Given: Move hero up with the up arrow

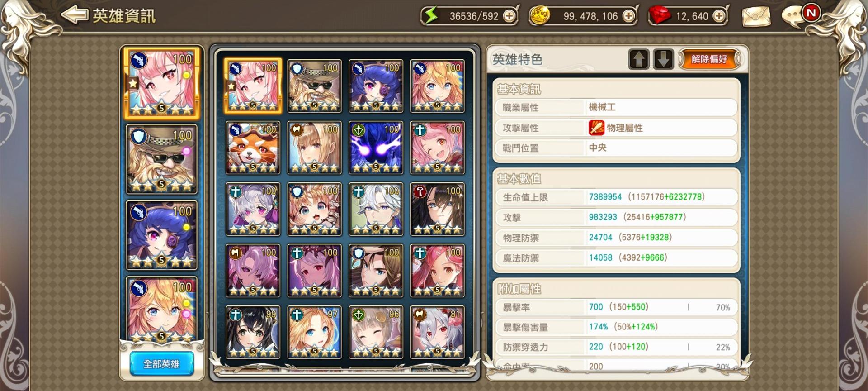Looking at the screenshot, I should (x=639, y=59).
